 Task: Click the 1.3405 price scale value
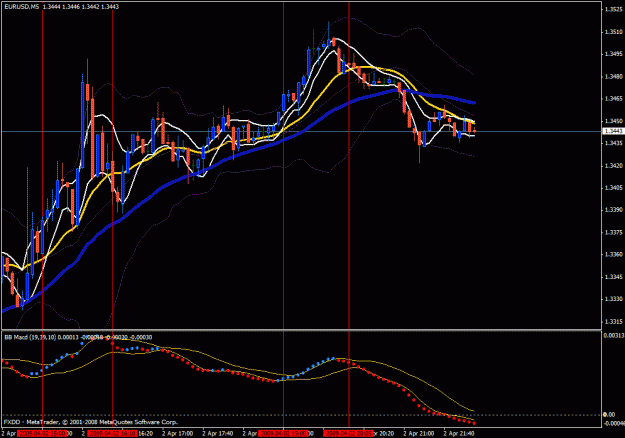point(614,187)
